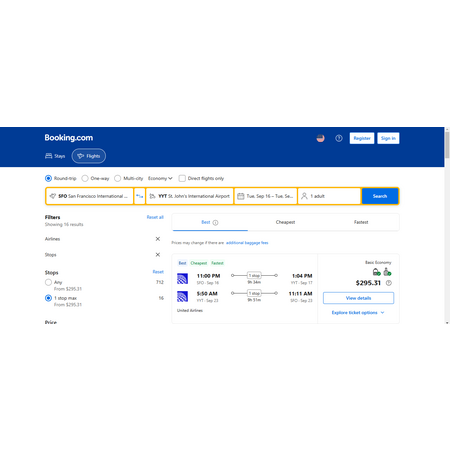Check the Direct flights only checkbox
The height and width of the screenshot is (450, 450).
coord(182,178)
